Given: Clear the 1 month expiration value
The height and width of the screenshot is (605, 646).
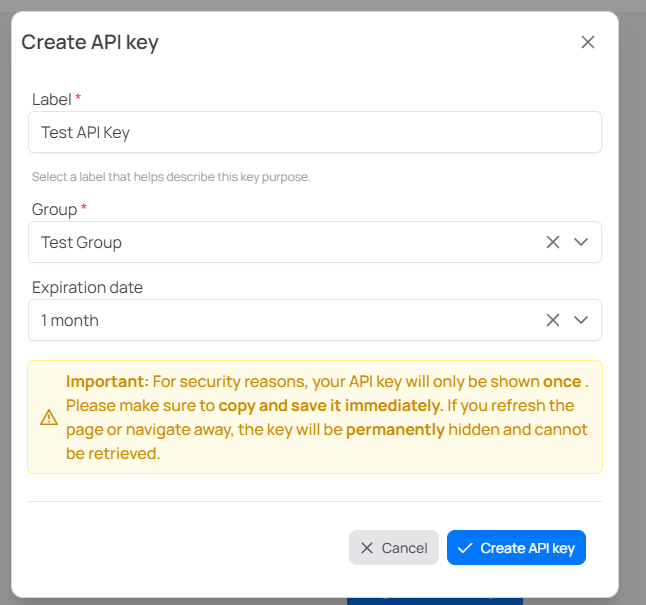Looking at the screenshot, I should click(552, 320).
